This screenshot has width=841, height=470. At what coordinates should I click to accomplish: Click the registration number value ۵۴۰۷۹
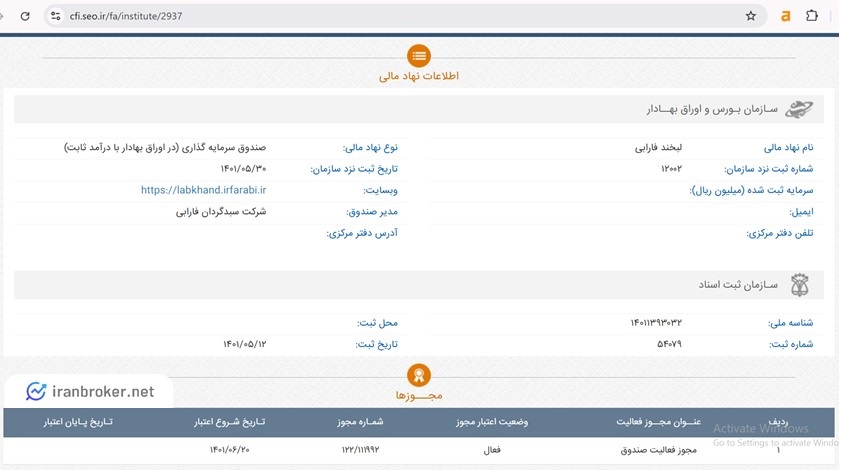coord(669,344)
